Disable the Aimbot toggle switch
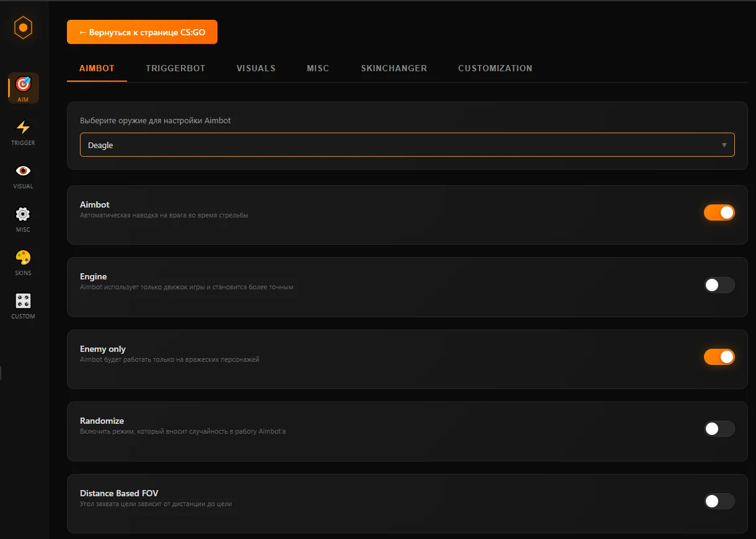 [719, 213]
